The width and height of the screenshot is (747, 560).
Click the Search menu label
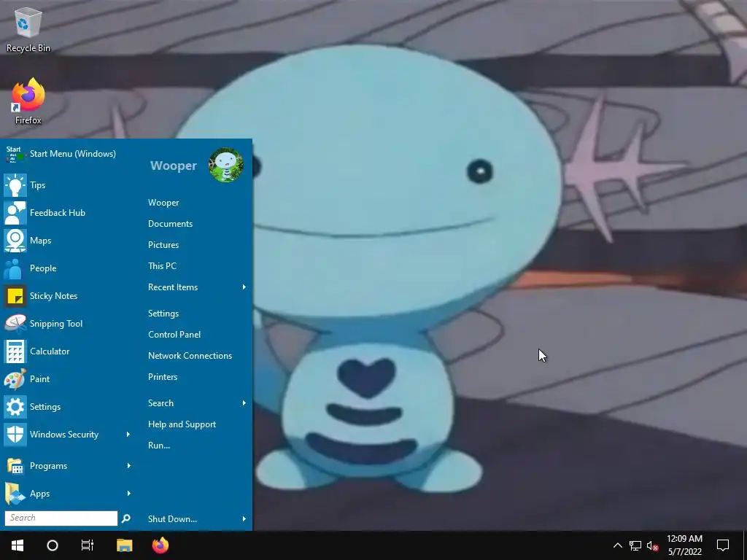click(160, 402)
